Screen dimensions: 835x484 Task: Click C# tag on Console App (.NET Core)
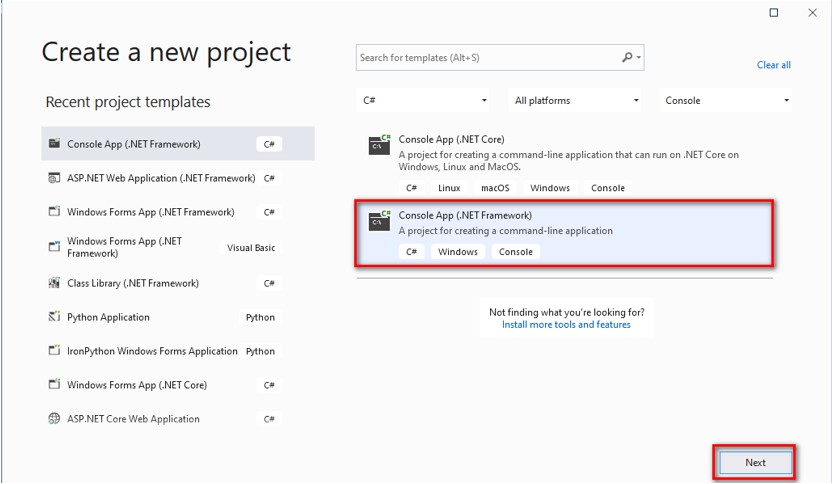pyautogui.click(x=411, y=187)
